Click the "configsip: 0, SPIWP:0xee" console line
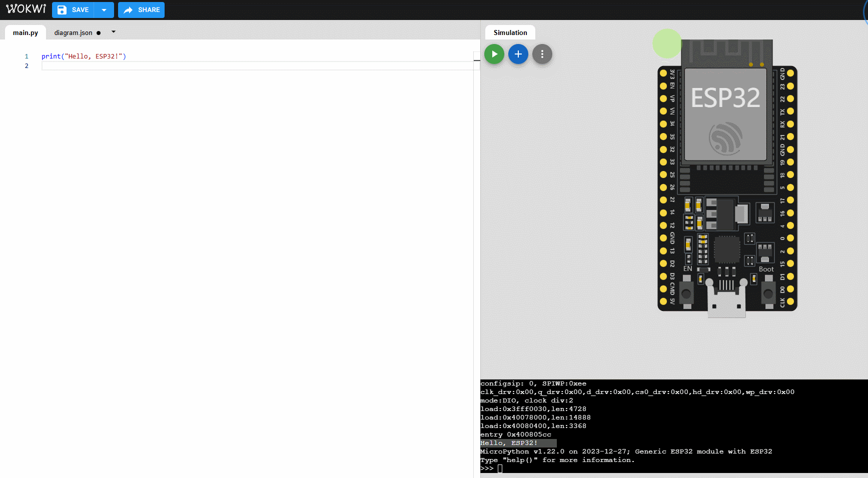Viewport: 868px width, 478px height. pos(533,383)
